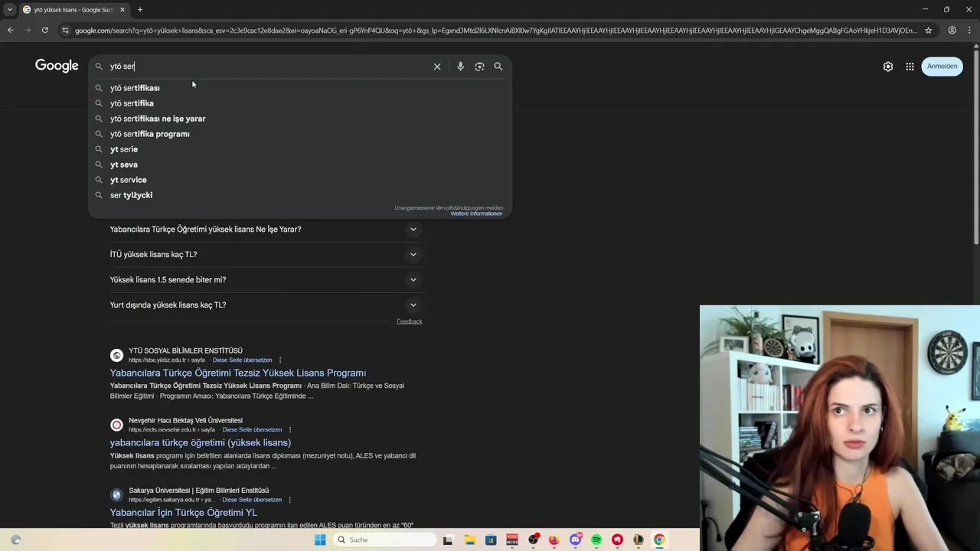Open 'Yabancılar İçin Türkçe Öğretimi YL' result
980x551 pixels.
[x=183, y=513]
